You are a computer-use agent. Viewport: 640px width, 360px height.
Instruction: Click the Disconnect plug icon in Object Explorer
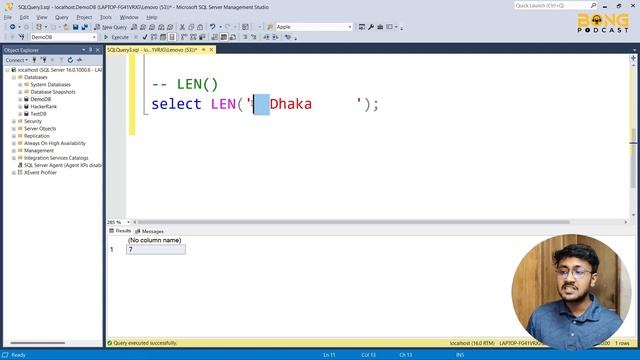pyautogui.click(x=44, y=60)
